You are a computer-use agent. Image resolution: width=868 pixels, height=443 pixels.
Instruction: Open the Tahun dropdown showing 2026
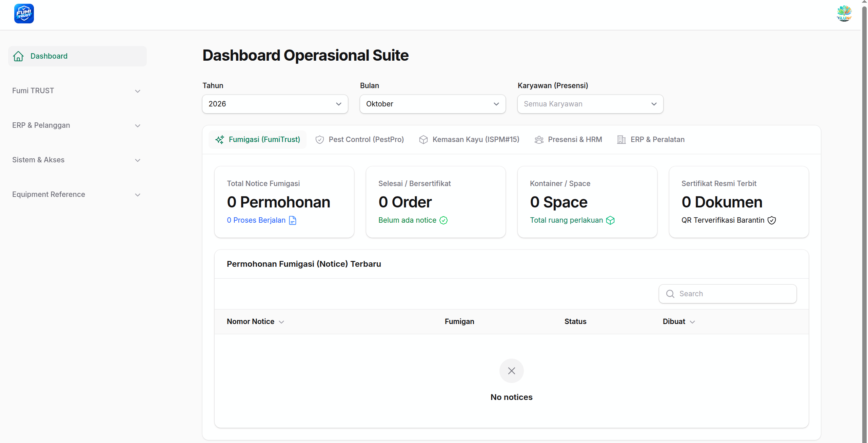point(275,104)
